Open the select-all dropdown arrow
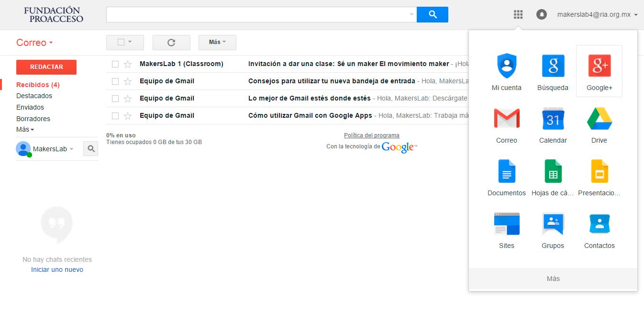Image resolution: width=644 pixels, height=314 pixels. [x=130, y=42]
